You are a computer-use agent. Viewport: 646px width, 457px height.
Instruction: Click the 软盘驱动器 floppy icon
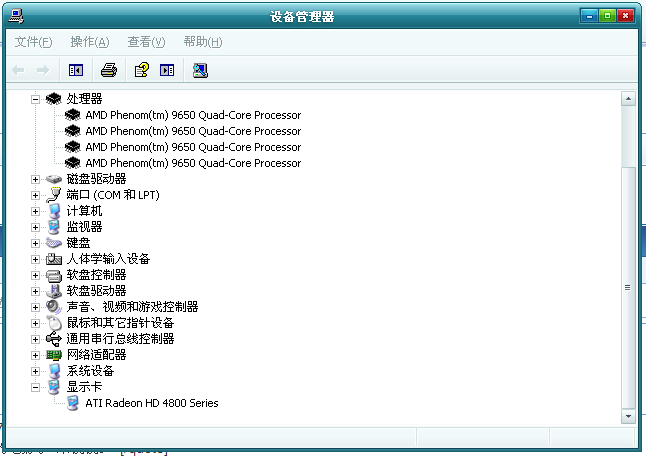(x=54, y=291)
